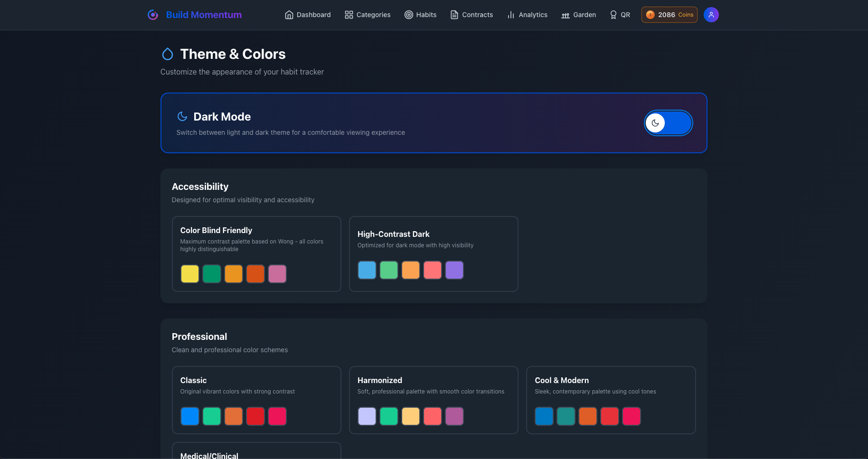This screenshot has width=868, height=459.
Task: Open the Dashboard using its house icon
Action: [289, 15]
